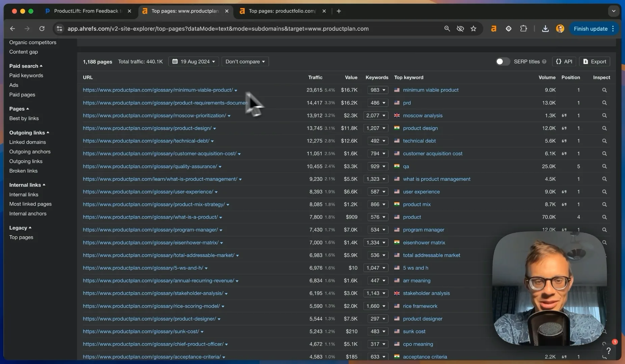The height and width of the screenshot is (364, 625).
Task: Inspect the technical-debt row magnifier icon
Action: tap(604, 141)
